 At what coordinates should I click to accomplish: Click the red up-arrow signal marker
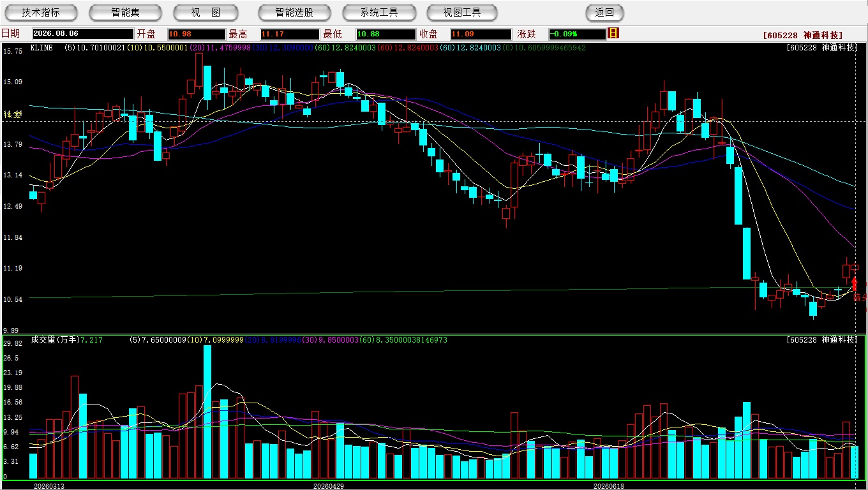855,284
